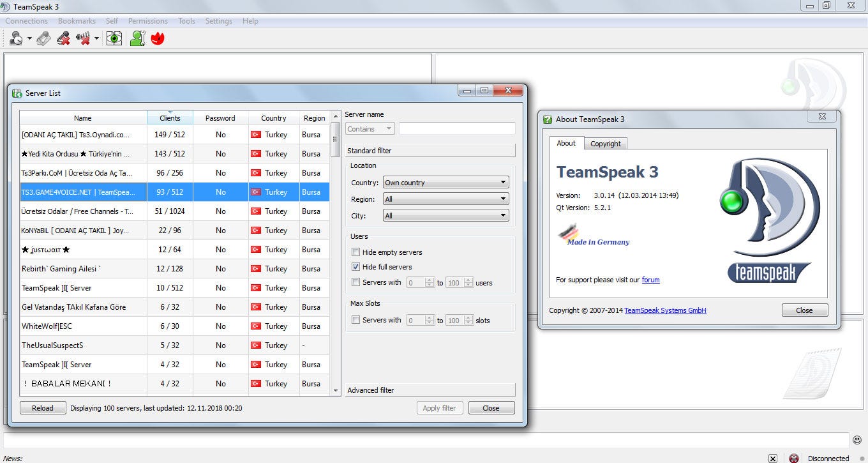868x463 pixels.
Task: Click minimum users spinbox stepper
Action: pyautogui.click(x=430, y=282)
